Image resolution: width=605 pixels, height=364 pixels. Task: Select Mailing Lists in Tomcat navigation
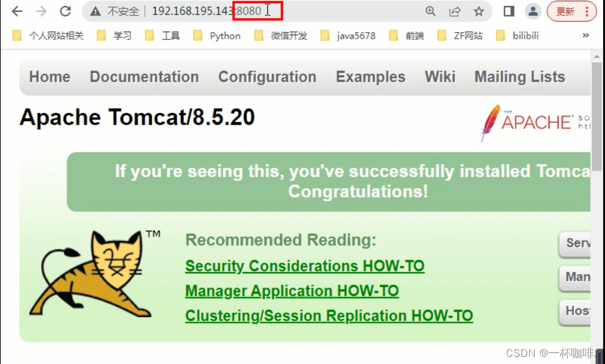pos(520,77)
